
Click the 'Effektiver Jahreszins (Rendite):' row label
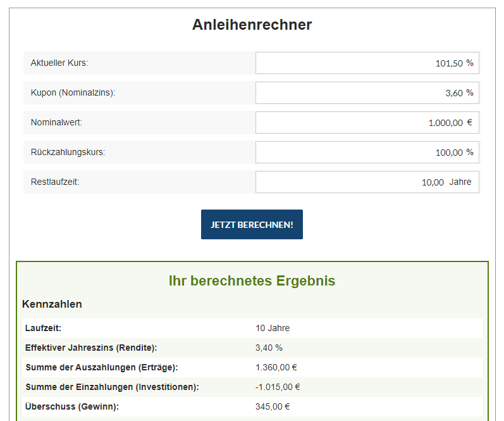coord(90,348)
